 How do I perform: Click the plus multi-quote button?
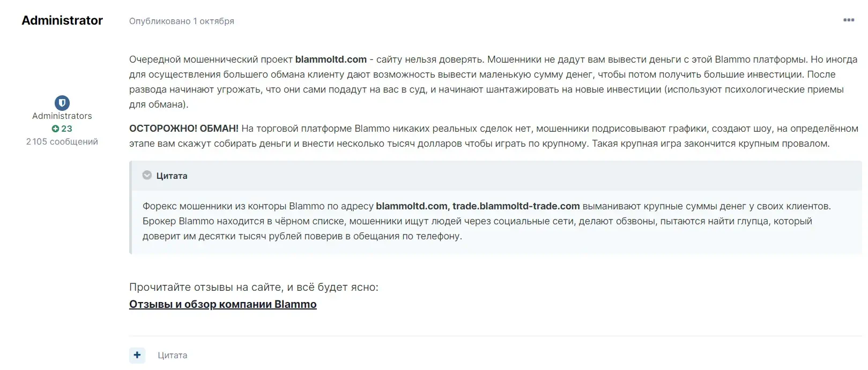click(x=137, y=355)
